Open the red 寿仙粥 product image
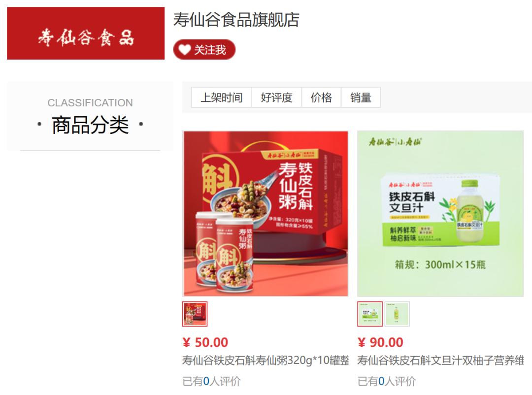This screenshot has width=532, height=395. pos(266,214)
